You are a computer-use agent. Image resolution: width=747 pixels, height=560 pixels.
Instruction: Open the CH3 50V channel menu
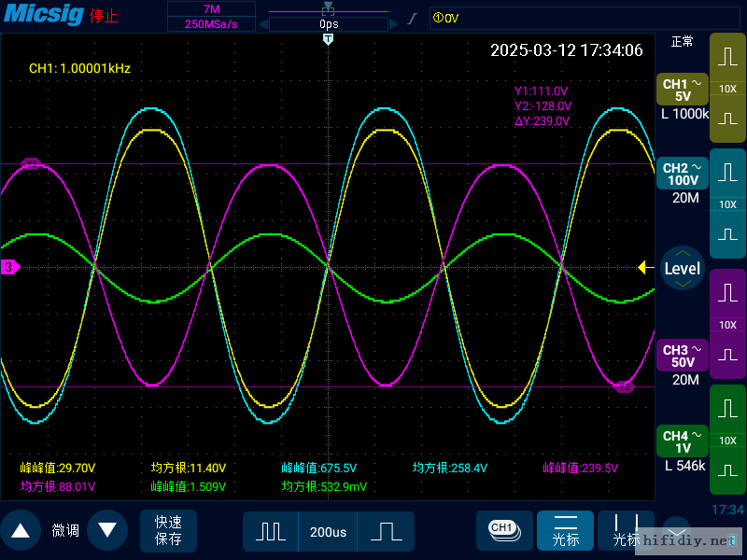(682, 356)
